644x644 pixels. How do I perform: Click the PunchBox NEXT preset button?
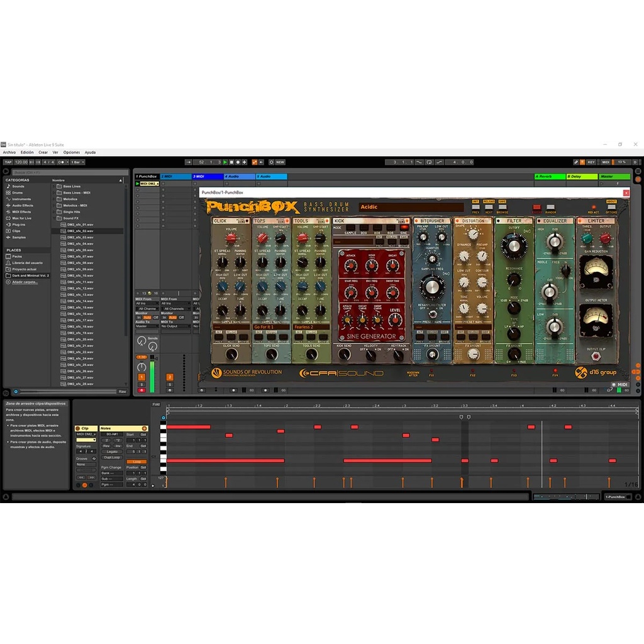click(489, 207)
